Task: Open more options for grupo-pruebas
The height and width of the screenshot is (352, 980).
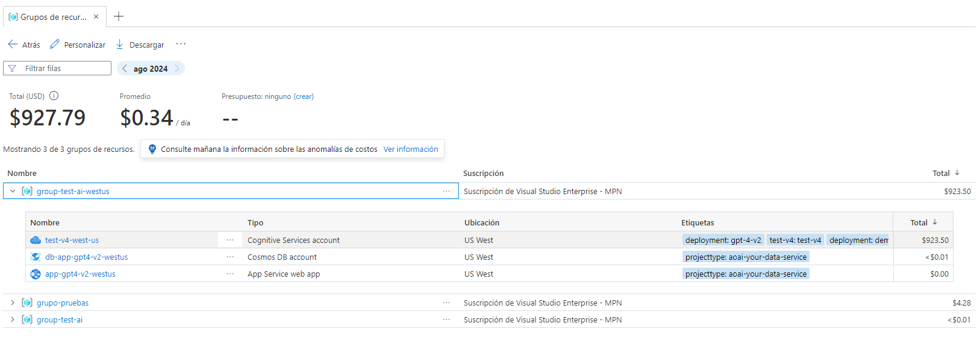Action: tap(446, 303)
